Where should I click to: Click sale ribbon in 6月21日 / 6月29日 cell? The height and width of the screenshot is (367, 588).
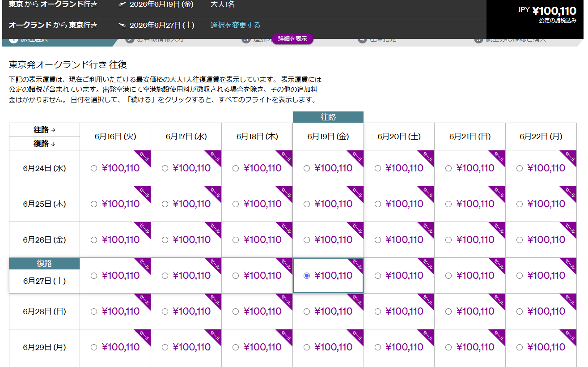[499, 337]
